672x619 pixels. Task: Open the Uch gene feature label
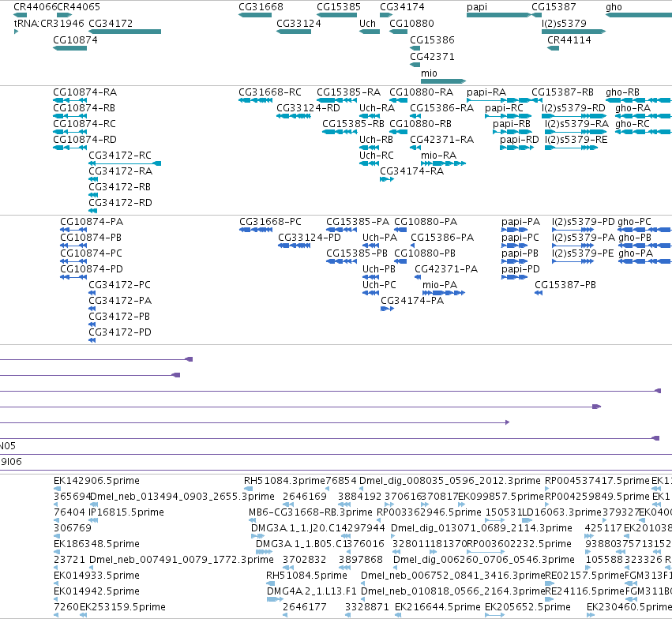pyautogui.click(x=367, y=24)
